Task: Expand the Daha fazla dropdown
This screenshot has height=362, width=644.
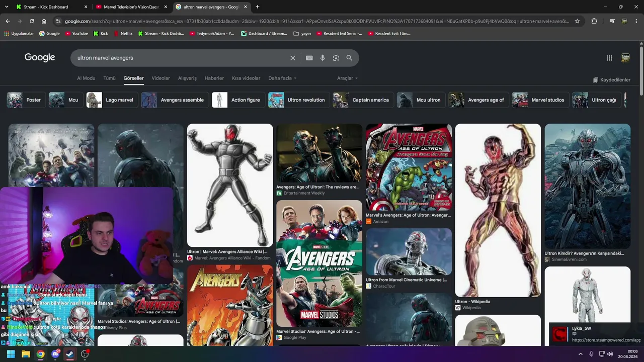Action: pyautogui.click(x=282, y=78)
